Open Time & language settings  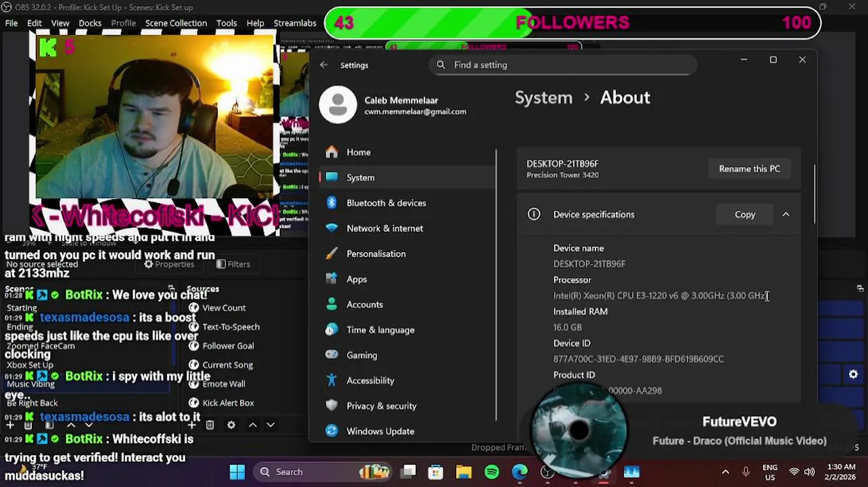click(408, 329)
